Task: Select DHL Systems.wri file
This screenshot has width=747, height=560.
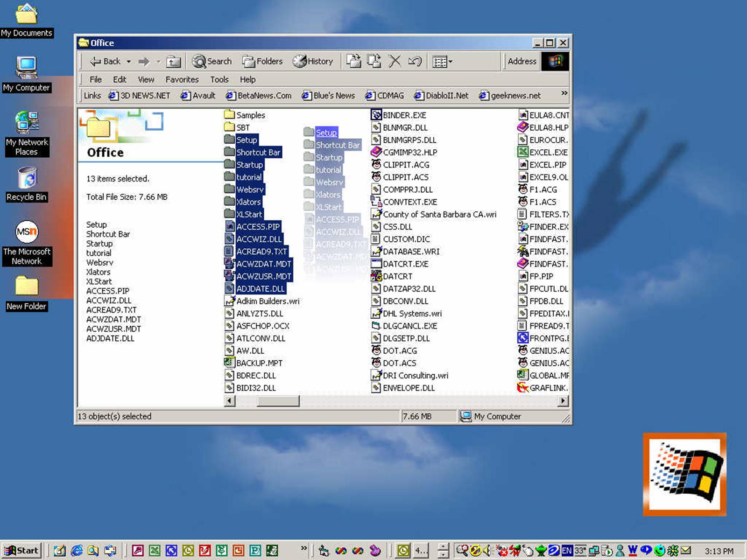Action: click(407, 313)
